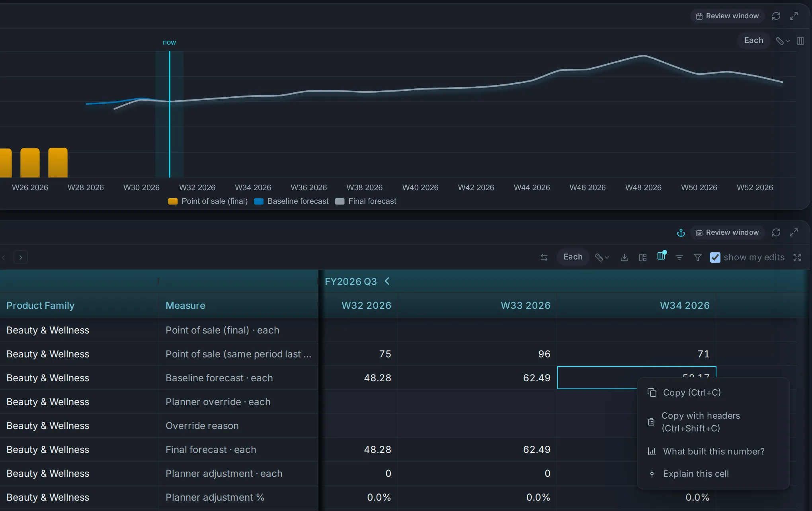Click the download export icon
The width and height of the screenshot is (812, 511).
(625, 257)
